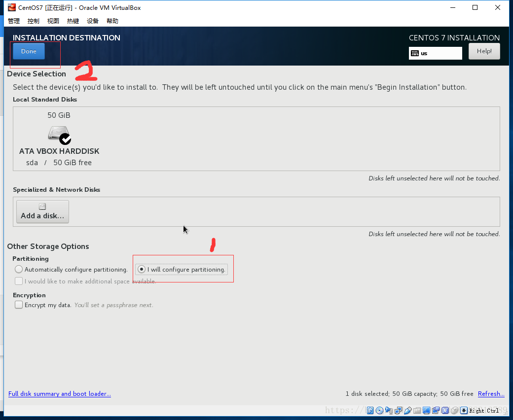Click the display monitor status icon
Screen dimensions: 513x420
[426, 410]
